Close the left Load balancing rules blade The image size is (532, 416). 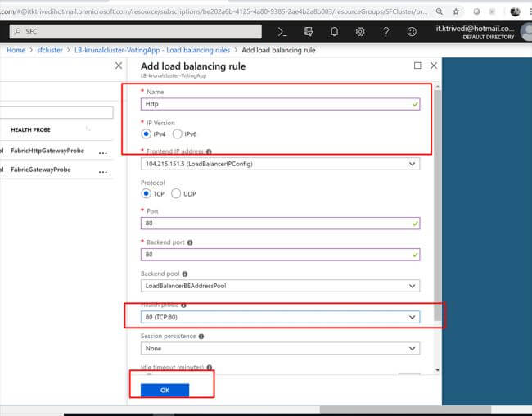119,66
